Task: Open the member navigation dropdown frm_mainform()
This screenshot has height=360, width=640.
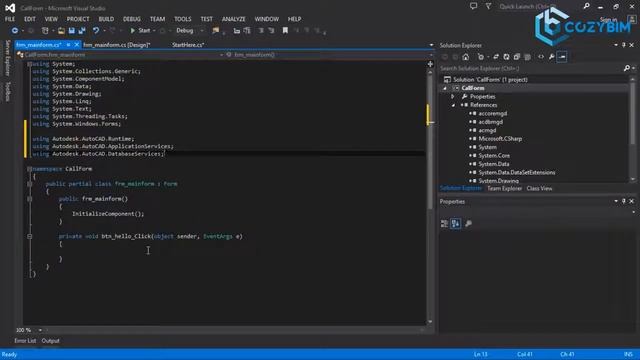Action: 329,55
